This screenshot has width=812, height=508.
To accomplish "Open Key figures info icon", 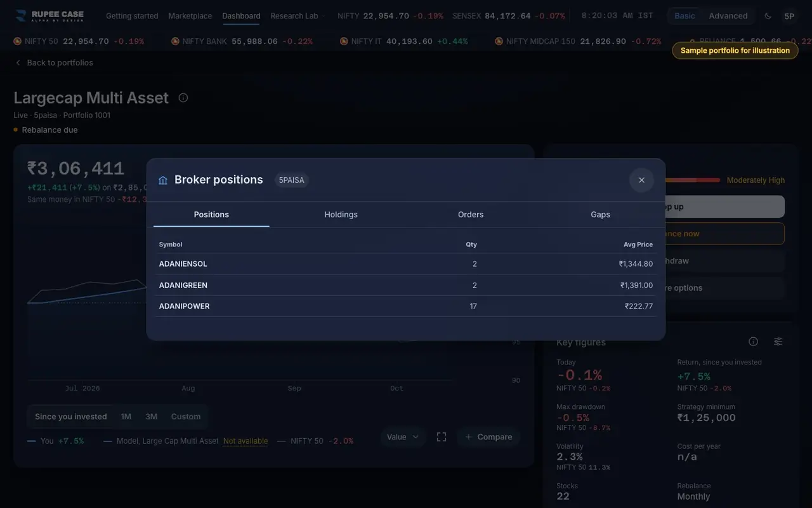I will tap(753, 342).
